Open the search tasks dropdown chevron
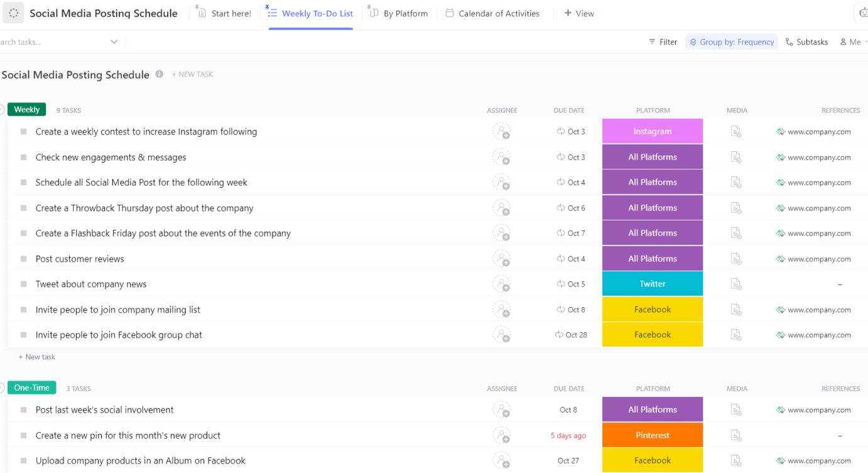868x473 pixels. pyautogui.click(x=114, y=42)
